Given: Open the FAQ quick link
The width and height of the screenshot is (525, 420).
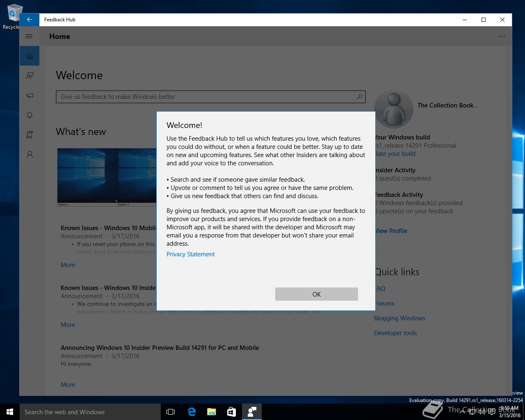Looking at the screenshot, I should 380,289.
